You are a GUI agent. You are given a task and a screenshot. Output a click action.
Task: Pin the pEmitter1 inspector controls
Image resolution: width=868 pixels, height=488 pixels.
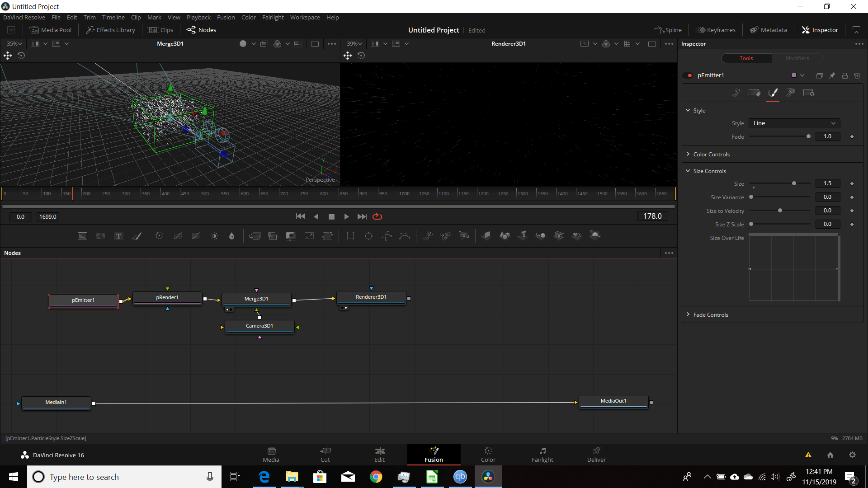point(832,75)
